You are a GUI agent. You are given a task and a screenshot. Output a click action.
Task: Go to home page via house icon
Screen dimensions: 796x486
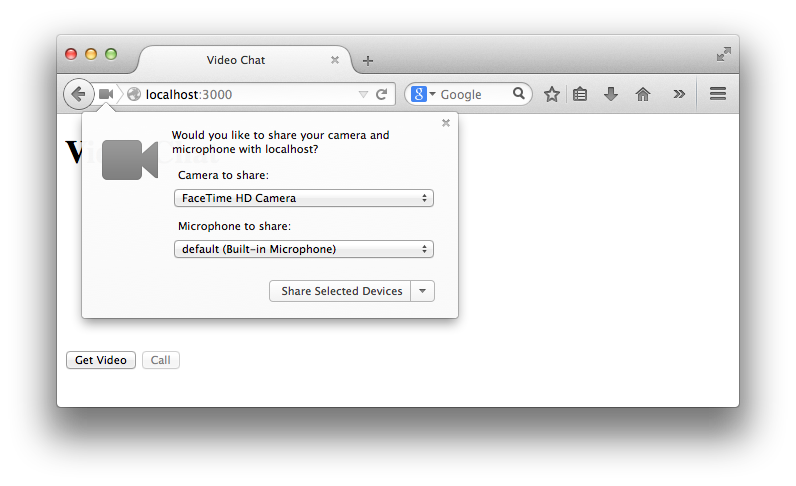[x=643, y=94]
